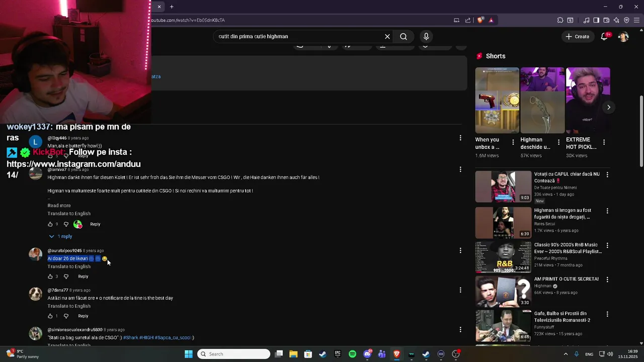
Task: Open menu for @7dana77 comment
Action: coord(460,290)
